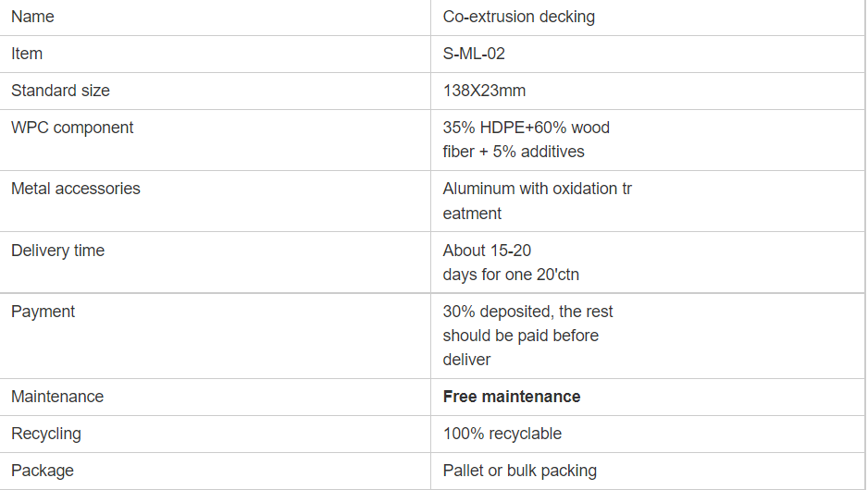Click the Metal accessories label

(x=76, y=189)
